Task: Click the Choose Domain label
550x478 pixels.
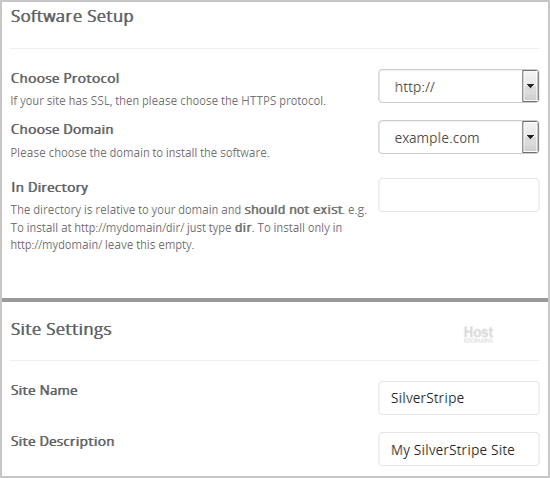Action: pyautogui.click(x=62, y=129)
